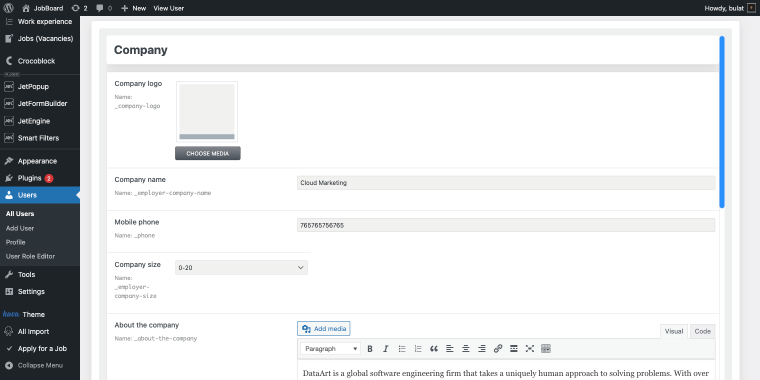Screen dimensions: 760x380
Task: Click the company logo placeholder thumbnail
Action: click(x=207, y=112)
